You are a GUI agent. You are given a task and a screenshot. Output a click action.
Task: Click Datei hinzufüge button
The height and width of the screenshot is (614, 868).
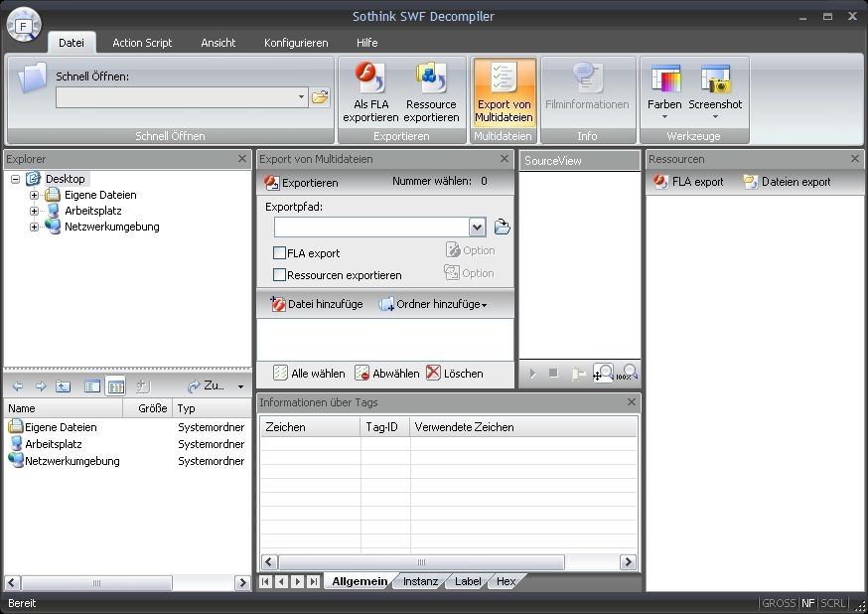click(x=317, y=304)
